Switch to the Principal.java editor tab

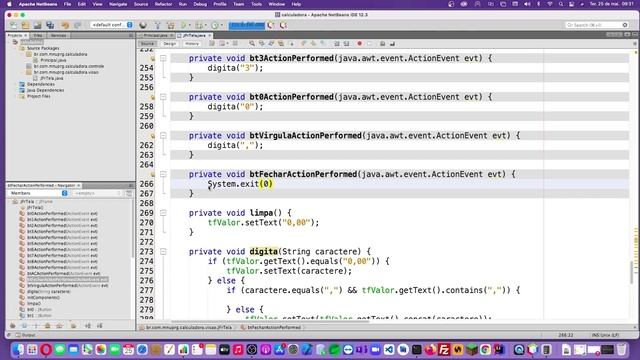[156, 36]
